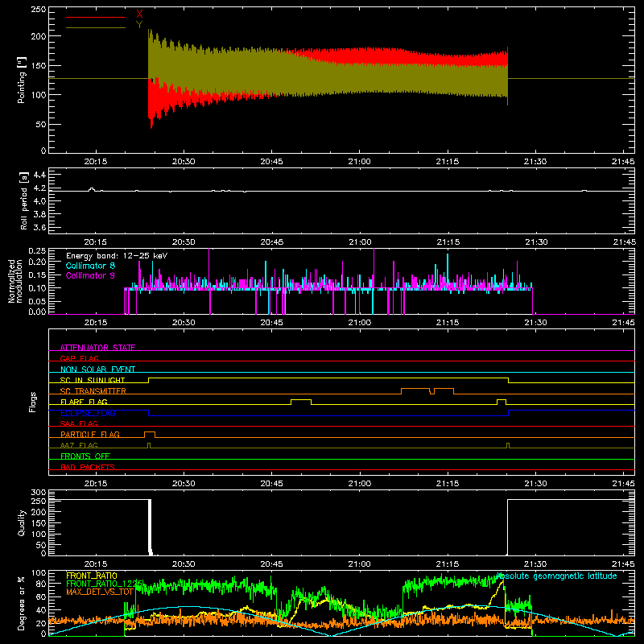The width and height of the screenshot is (644, 644).
Task: Click the 20:30 time label under Roll period plot
Action: pyautogui.click(x=184, y=242)
